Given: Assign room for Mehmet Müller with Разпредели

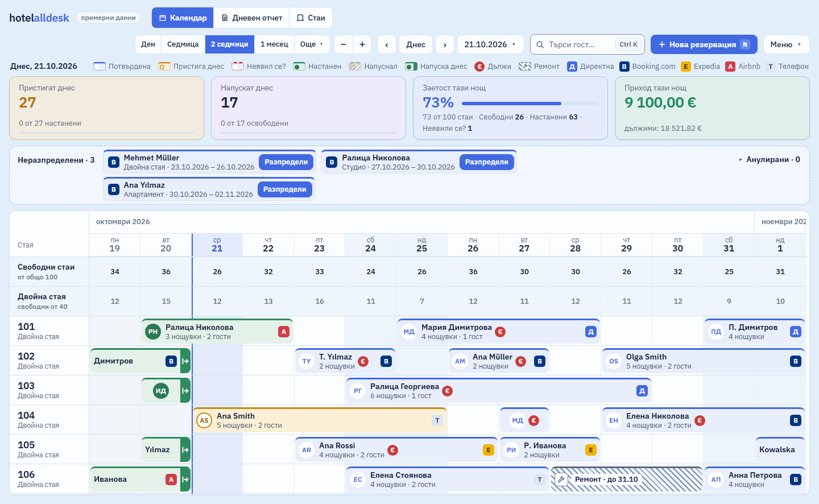Looking at the screenshot, I should (286, 162).
